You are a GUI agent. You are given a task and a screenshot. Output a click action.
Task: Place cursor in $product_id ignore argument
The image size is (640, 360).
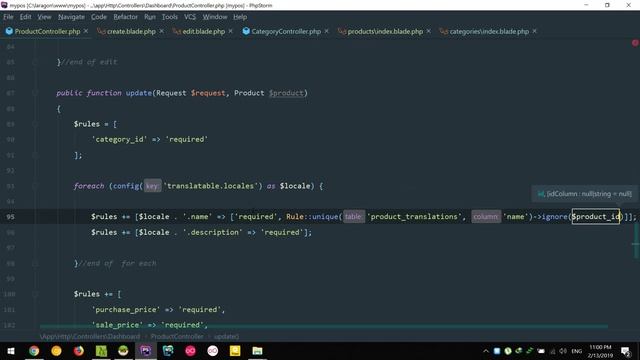pos(596,217)
